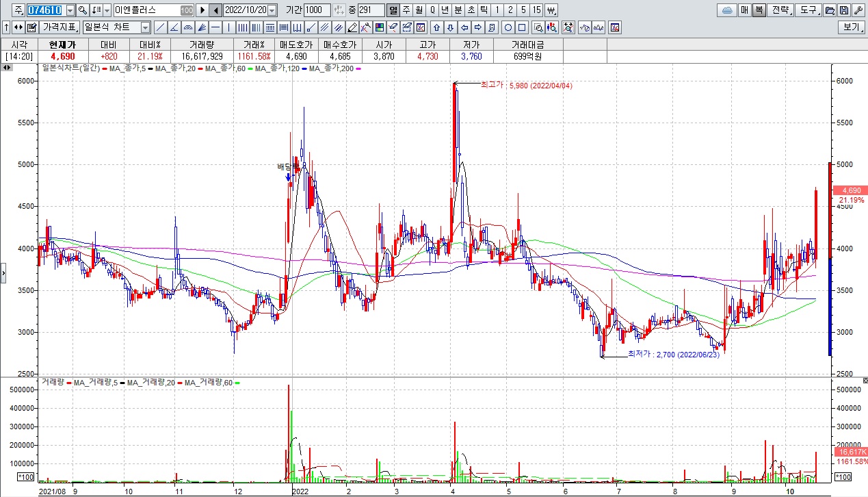This screenshot has height=497, width=868.
Task: Open the 도구 tools dropdown
Action: click(x=808, y=10)
